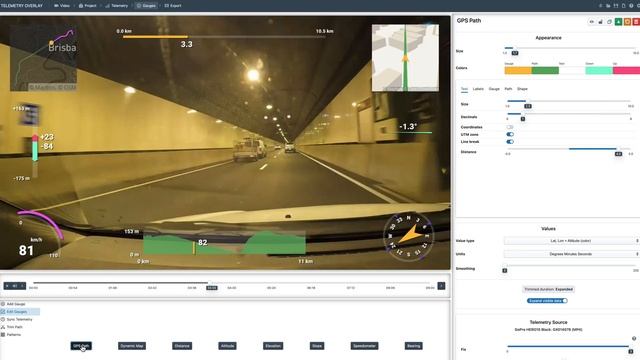
Task: Select the Distance gauge button
Action: point(182,346)
